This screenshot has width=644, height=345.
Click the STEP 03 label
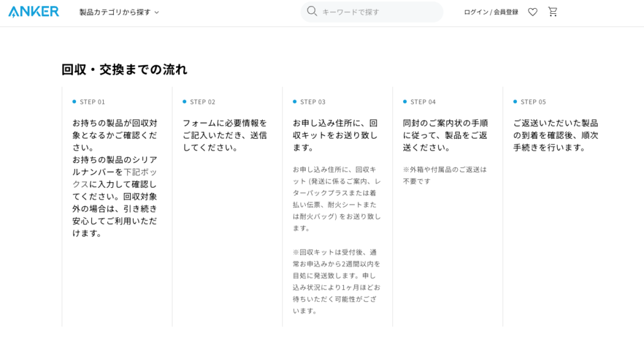click(313, 102)
